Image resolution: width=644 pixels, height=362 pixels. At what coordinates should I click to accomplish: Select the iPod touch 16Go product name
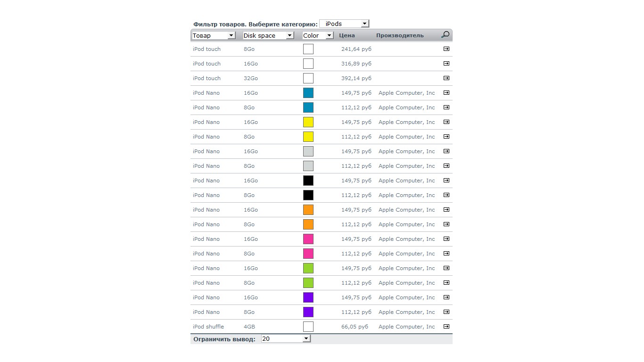tap(206, 64)
